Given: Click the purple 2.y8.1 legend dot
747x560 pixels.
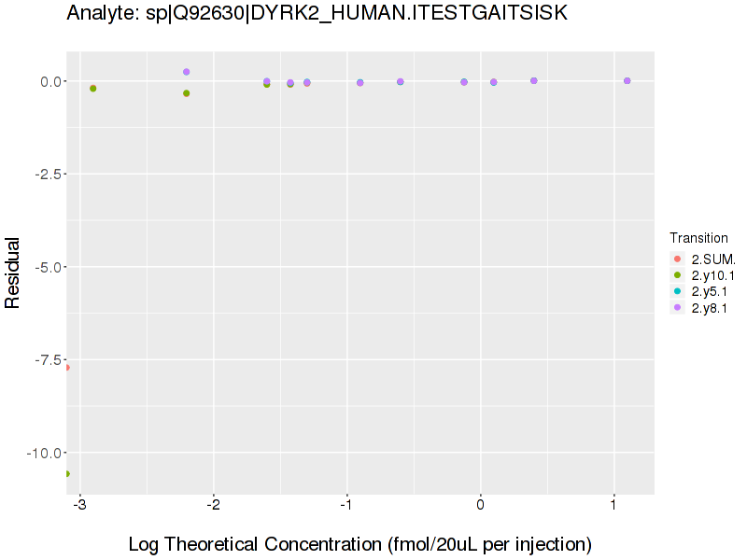Looking at the screenshot, I should pyautogui.click(x=678, y=307).
